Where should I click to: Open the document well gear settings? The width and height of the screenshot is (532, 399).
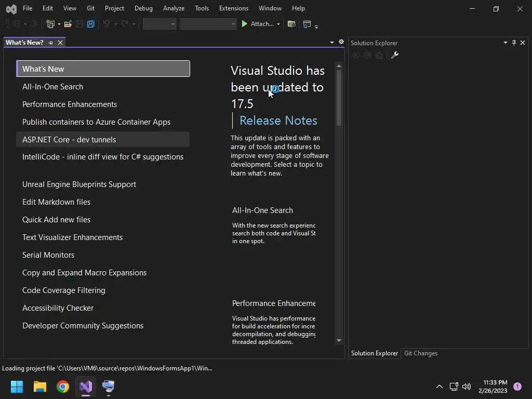[x=341, y=42]
